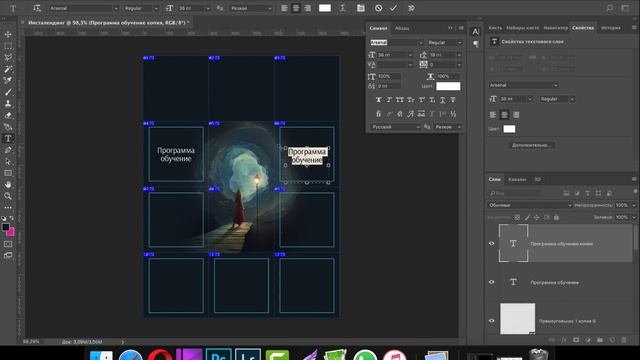
Task: Select the Eraser tool
Action: [x=8, y=116]
